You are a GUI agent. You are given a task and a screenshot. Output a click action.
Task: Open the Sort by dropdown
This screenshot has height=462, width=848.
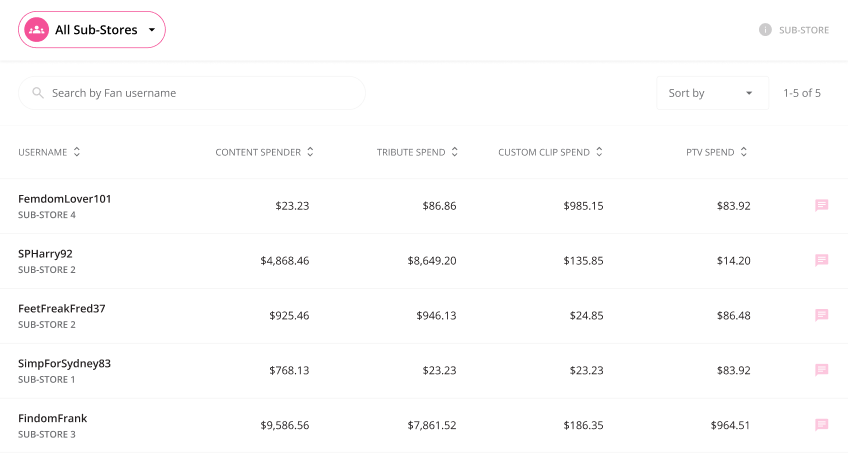(x=712, y=93)
